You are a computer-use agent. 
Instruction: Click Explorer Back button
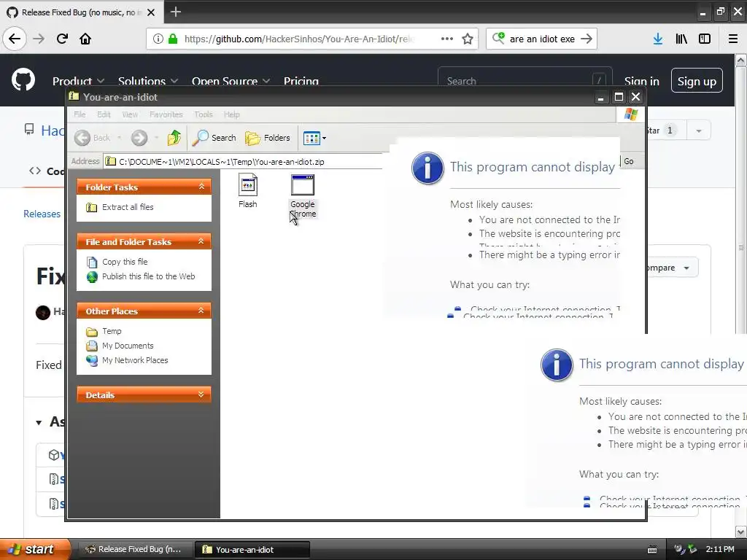pos(93,138)
